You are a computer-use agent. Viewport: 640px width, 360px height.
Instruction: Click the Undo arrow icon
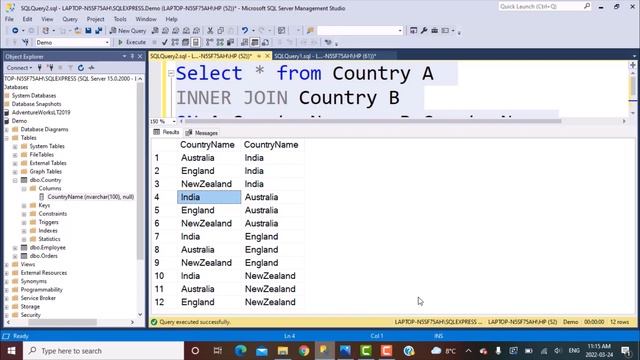[244, 31]
